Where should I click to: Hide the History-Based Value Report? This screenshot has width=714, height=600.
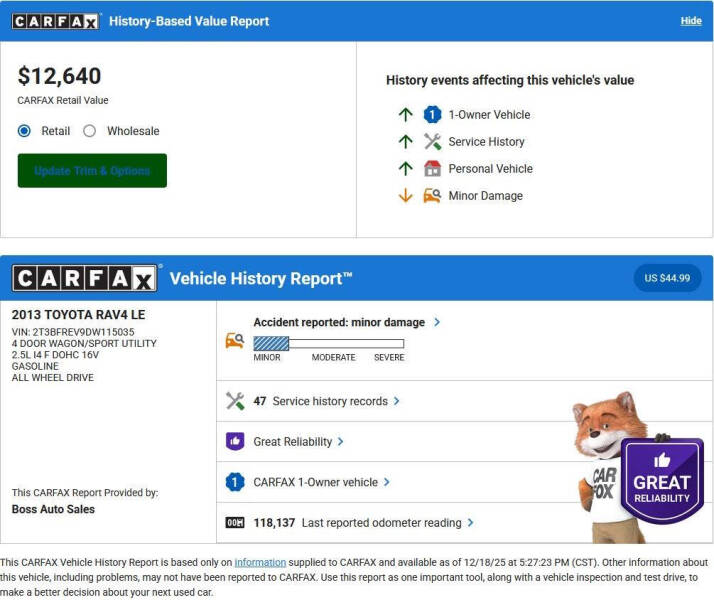pyautogui.click(x=691, y=21)
